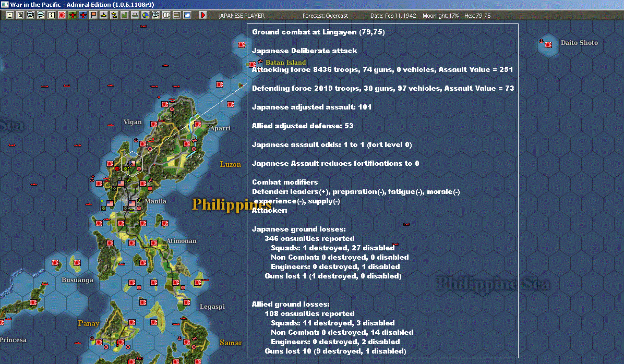
Task: Click the application icon in title bar
Action: click(4, 4)
